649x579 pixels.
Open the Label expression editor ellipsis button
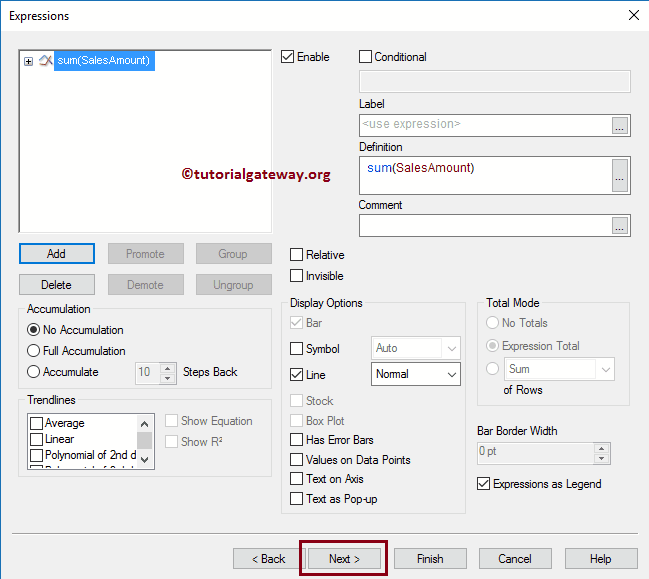[620, 126]
